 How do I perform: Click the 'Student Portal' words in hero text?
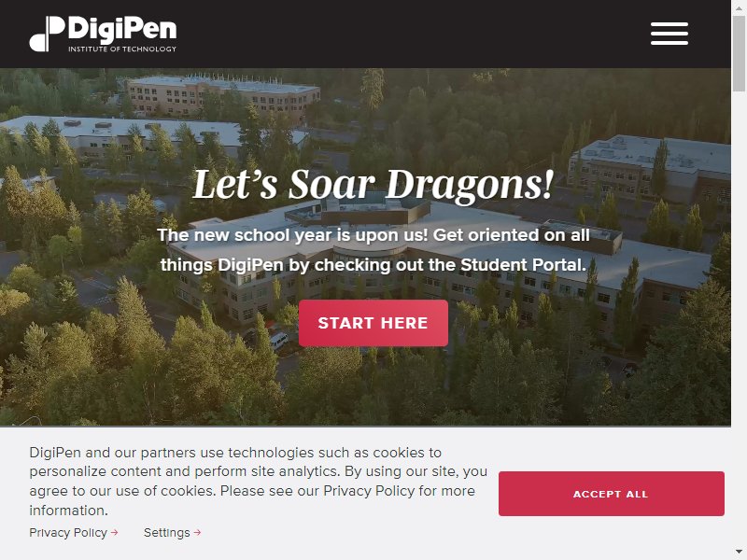pyautogui.click(x=523, y=265)
